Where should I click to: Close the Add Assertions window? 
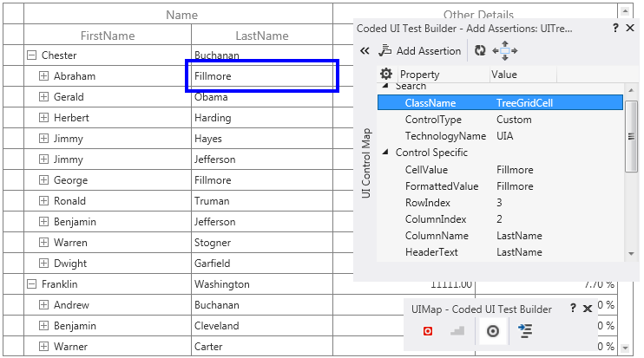(x=630, y=28)
